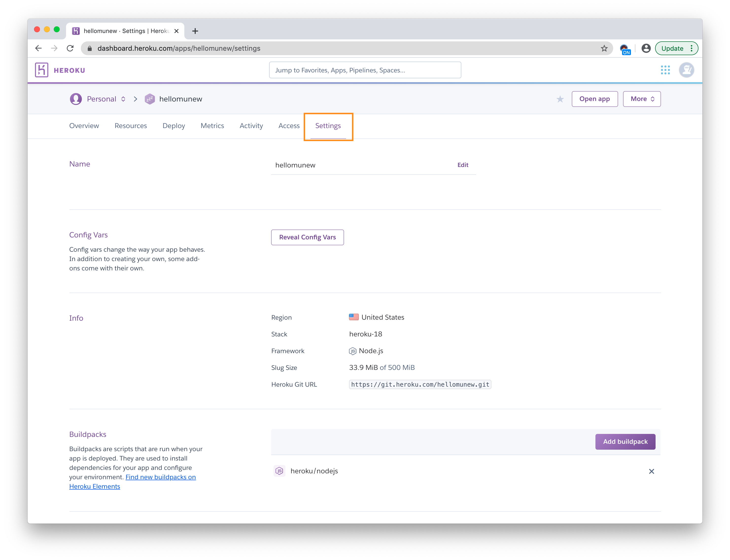Switch to the Activity tab
The width and height of the screenshot is (730, 560).
tap(251, 126)
